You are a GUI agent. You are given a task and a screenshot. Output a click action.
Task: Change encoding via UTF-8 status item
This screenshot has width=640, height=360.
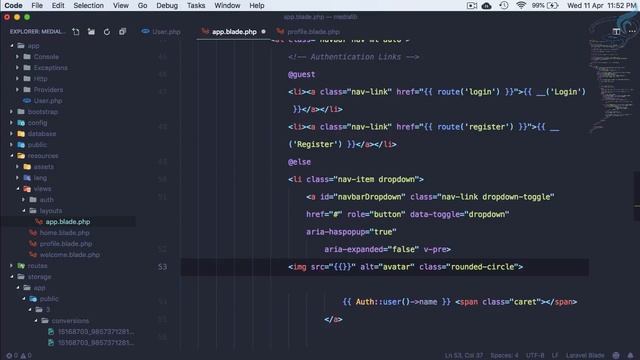(x=535, y=356)
